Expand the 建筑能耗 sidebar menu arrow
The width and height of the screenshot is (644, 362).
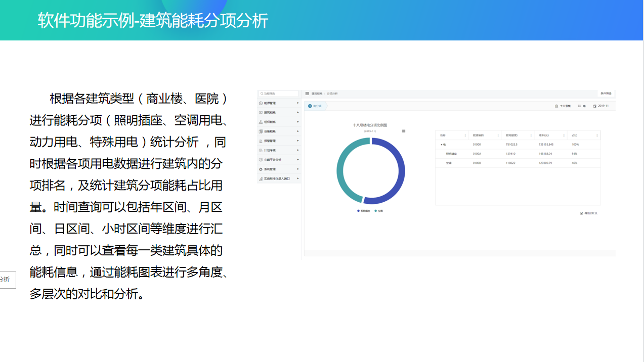pos(298,112)
